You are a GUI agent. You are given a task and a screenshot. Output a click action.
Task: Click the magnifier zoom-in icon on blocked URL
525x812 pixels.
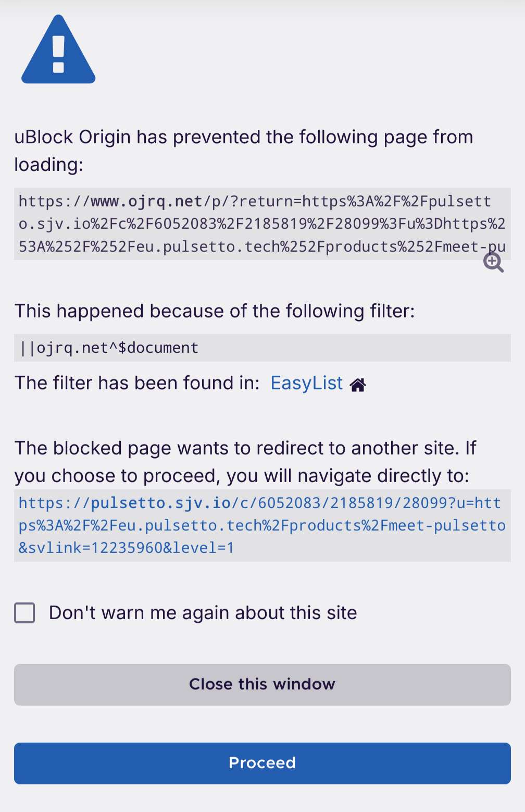493,263
